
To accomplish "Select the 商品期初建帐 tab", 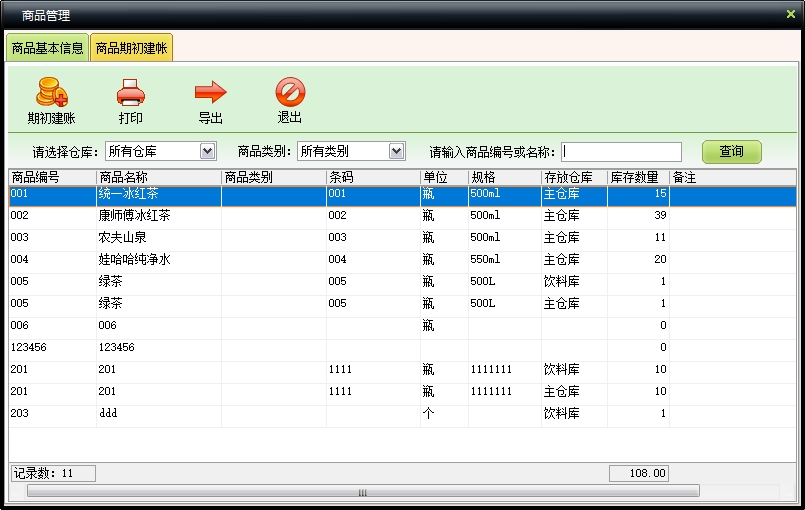I will click(x=131, y=48).
